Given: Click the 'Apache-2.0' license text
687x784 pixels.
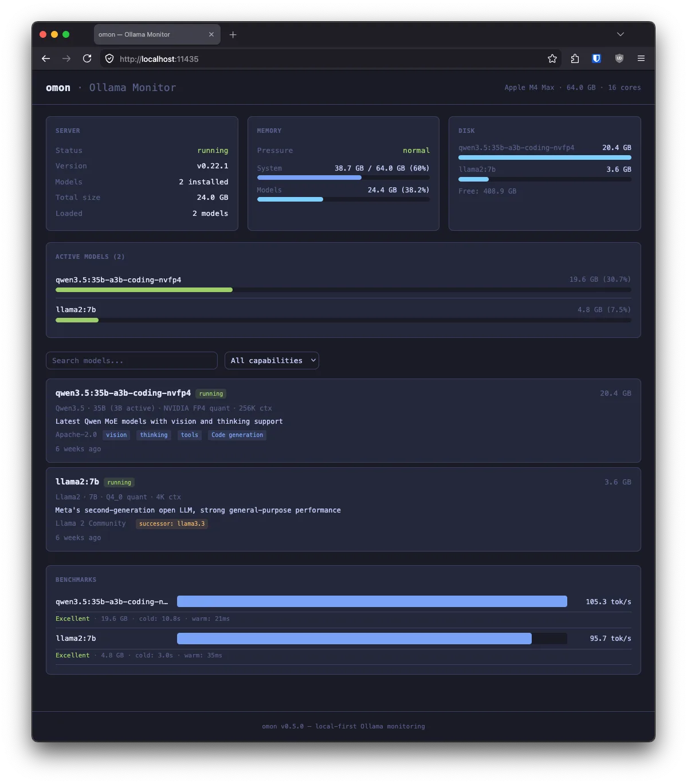Looking at the screenshot, I should pos(76,435).
